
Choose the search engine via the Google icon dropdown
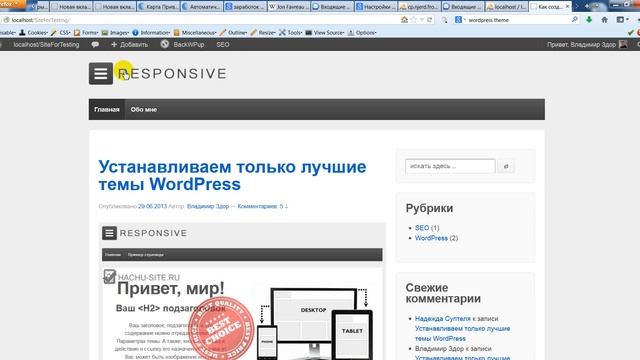point(460,20)
